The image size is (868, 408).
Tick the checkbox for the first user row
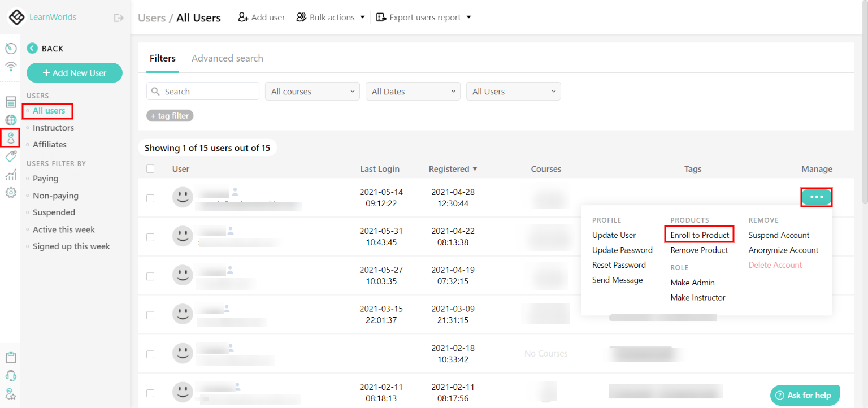coord(150,198)
